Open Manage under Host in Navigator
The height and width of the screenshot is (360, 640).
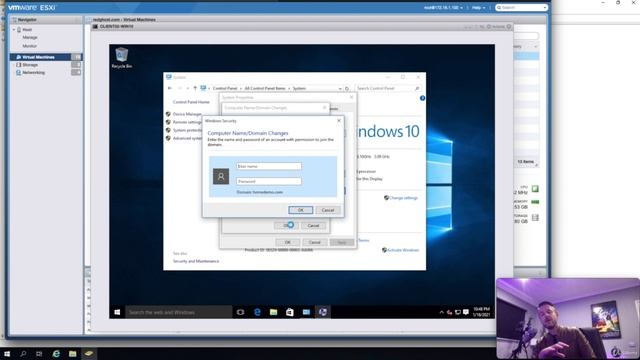pyautogui.click(x=30, y=38)
